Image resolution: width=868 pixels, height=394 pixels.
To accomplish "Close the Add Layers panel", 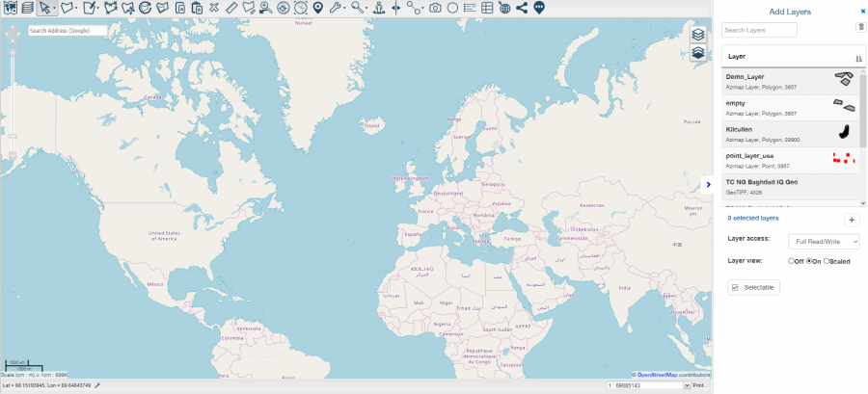I will (x=862, y=12).
